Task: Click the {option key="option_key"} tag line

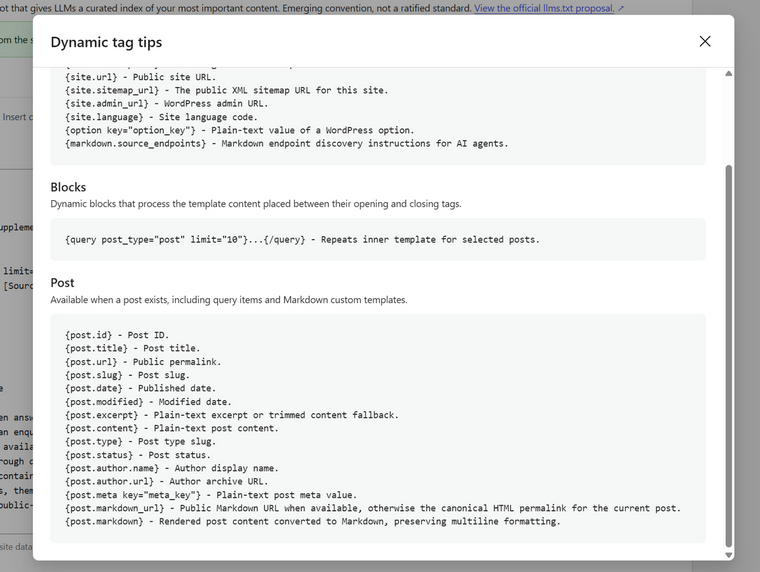Action: (239, 130)
